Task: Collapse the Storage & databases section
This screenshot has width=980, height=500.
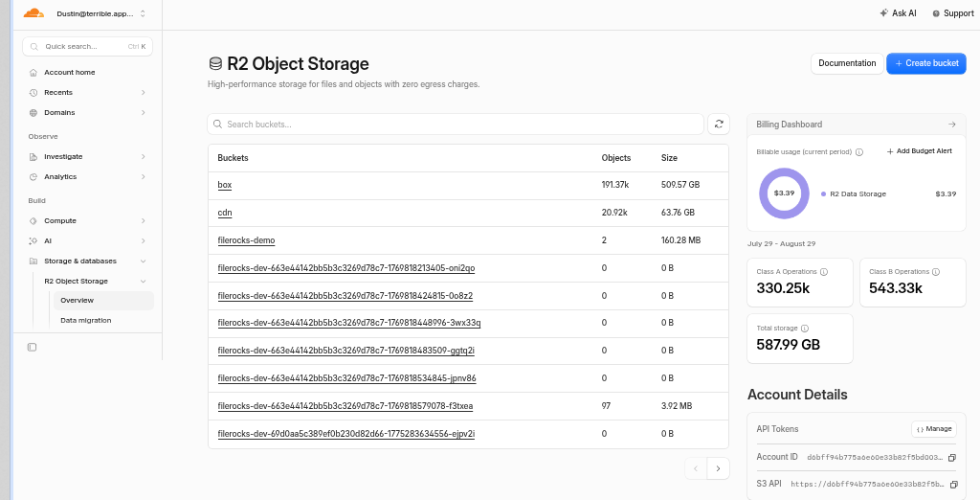Action: click(x=144, y=261)
